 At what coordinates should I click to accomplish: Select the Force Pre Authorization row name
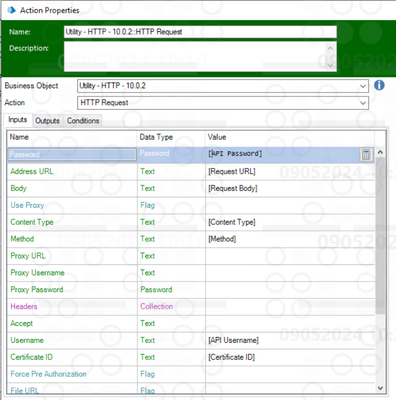49,374
